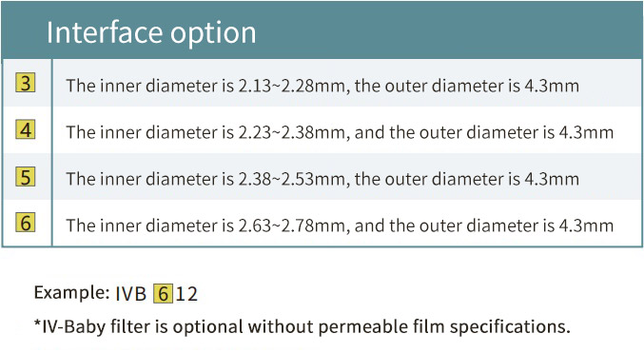Click the "12" after the highlighted 6

[x=186, y=294]
